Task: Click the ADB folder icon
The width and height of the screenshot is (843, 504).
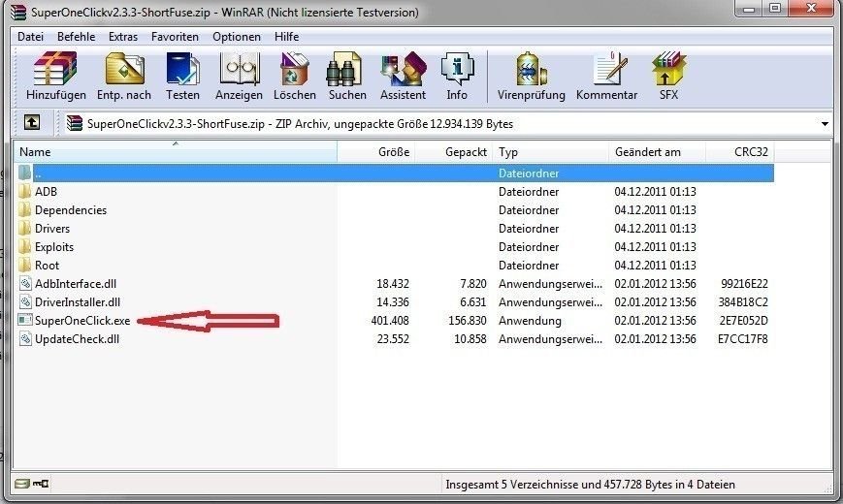Action: point(24,191)
